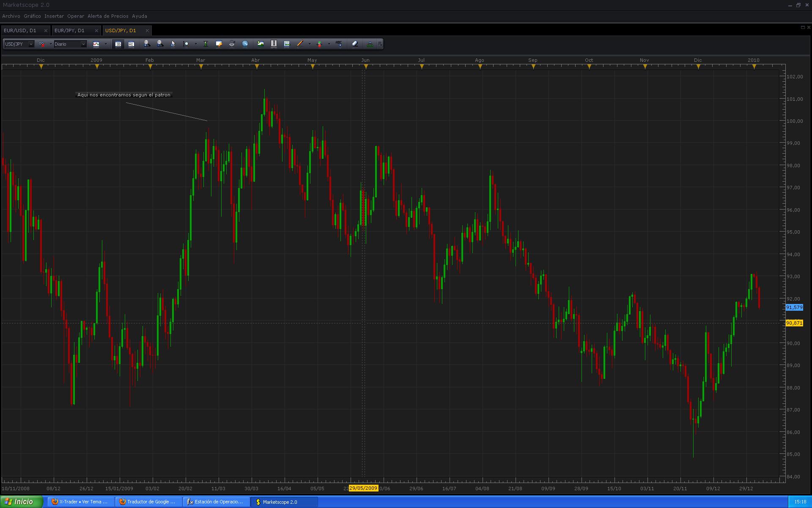The width and height of the screenshot is (812, 508).
Task: Switch to the EUR/USD, D1 tab
Action: [20, 30]
